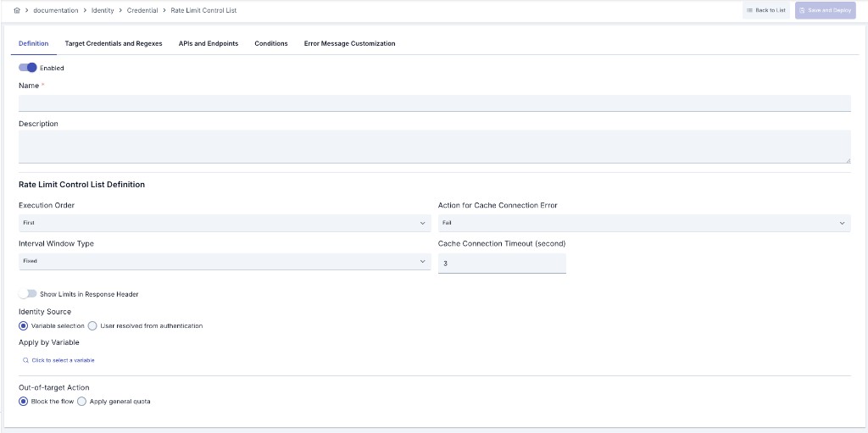Click the Apply by Variable label
This screenshot has height=433, width=868.
tap(49, 342)
